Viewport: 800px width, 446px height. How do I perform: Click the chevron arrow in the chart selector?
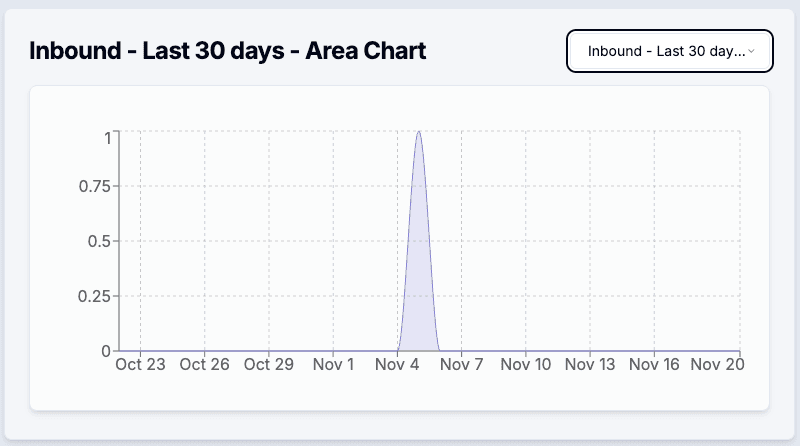(751, 51)
